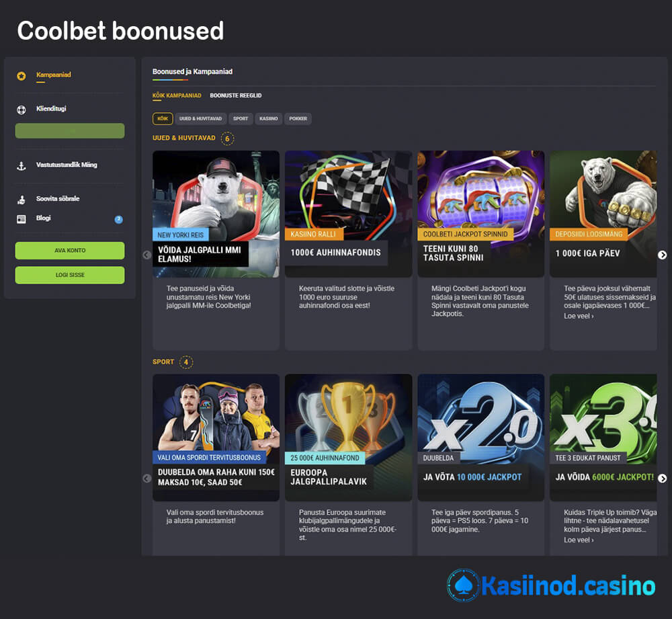The width and height of the screenshot is (672, 619).
Task: Select the Kõik filter chip
Action: tap(163, 119)
